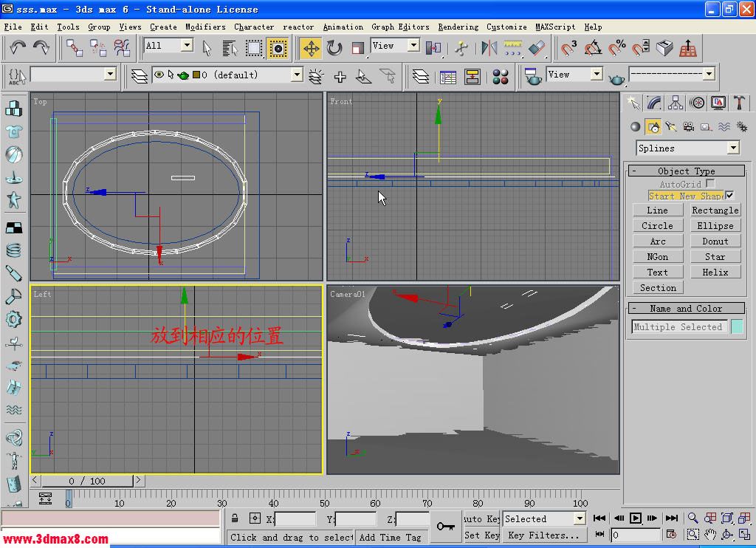Switch to the Display panel tab
This screenshot has height=548, width=756.
718,102
